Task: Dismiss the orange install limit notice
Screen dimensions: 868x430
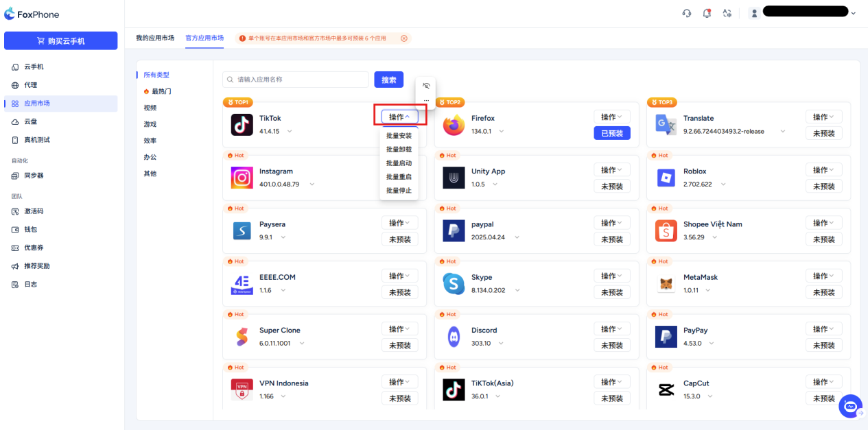Action: pos(404,38)
